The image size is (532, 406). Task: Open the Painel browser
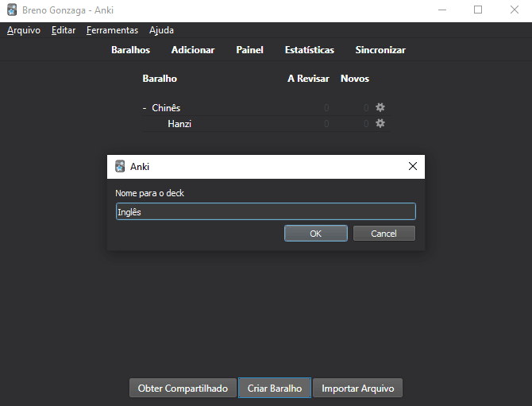pos(249,50)
